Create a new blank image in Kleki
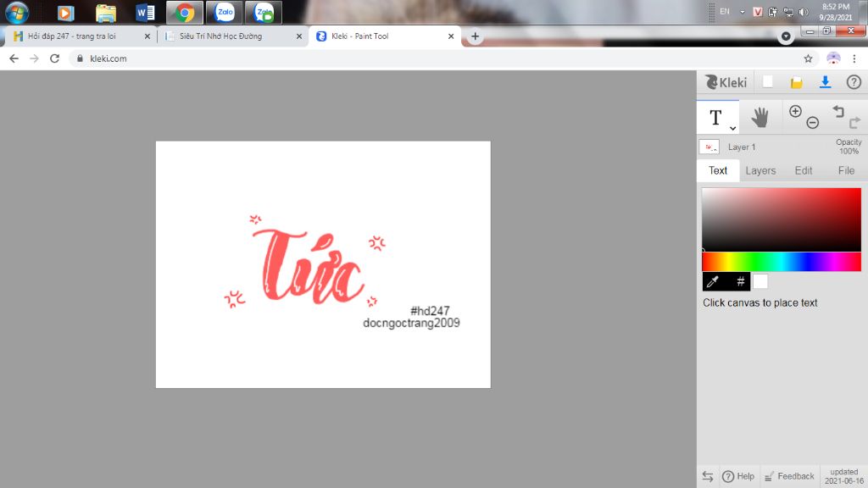The image size is (868, 488). (768, 82)
